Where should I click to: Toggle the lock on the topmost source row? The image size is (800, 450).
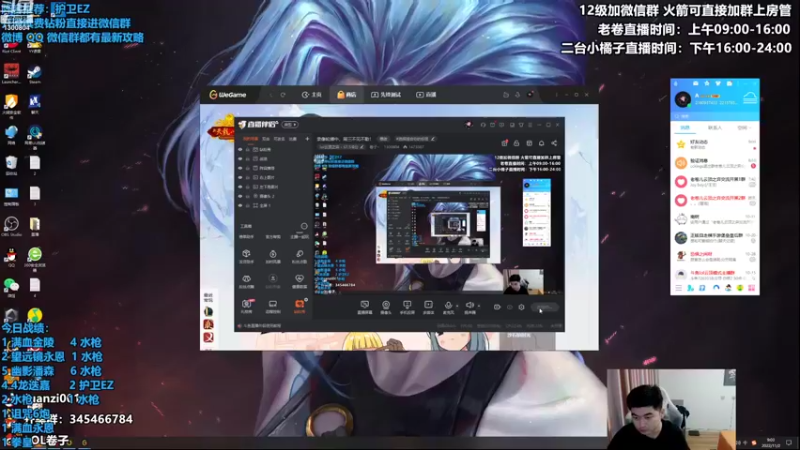247,149
